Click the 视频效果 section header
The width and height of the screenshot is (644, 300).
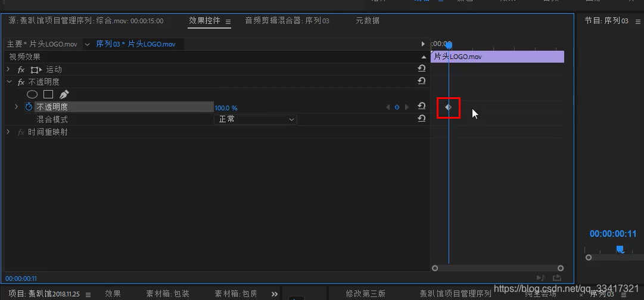25,57
